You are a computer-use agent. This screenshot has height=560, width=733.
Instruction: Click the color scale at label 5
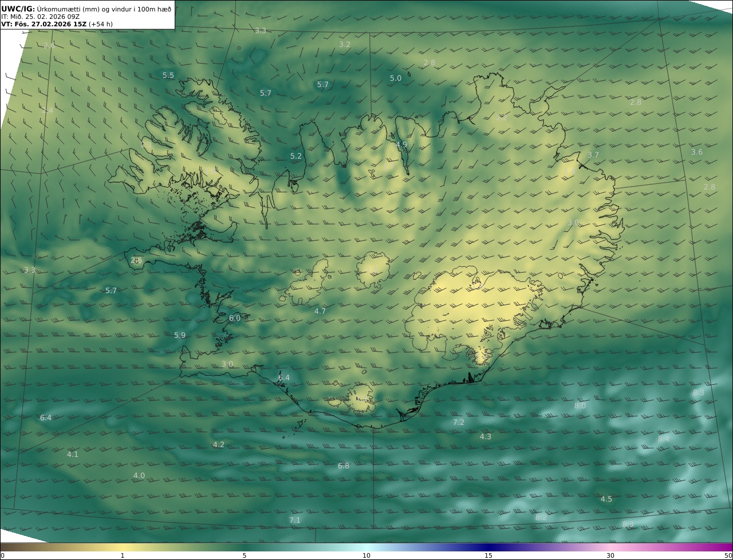(245, 555)
